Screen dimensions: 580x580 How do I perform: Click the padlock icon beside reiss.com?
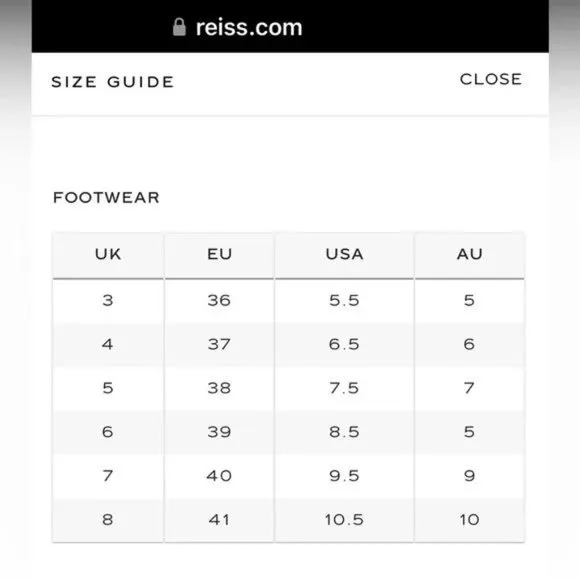pyautogui.click(x=179, y=27)
